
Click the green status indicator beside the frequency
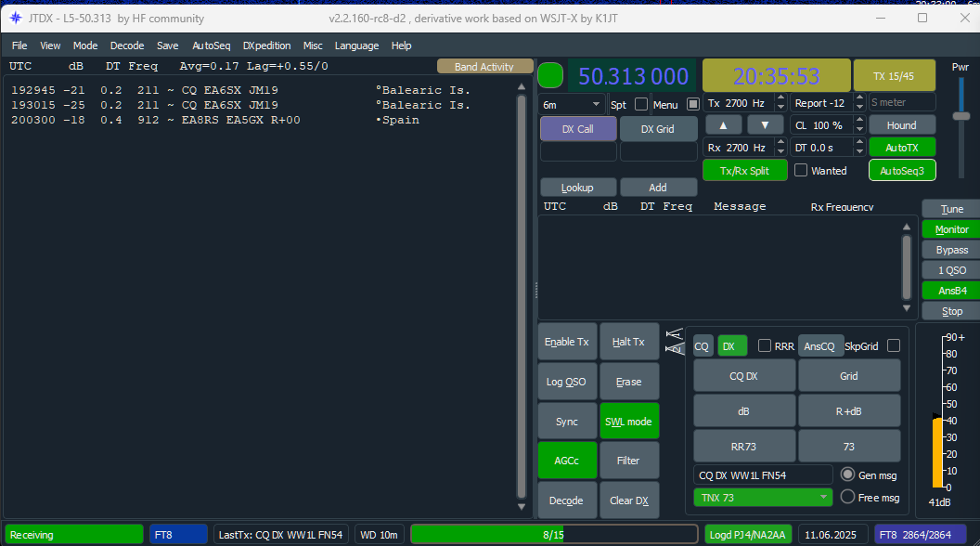550,75
